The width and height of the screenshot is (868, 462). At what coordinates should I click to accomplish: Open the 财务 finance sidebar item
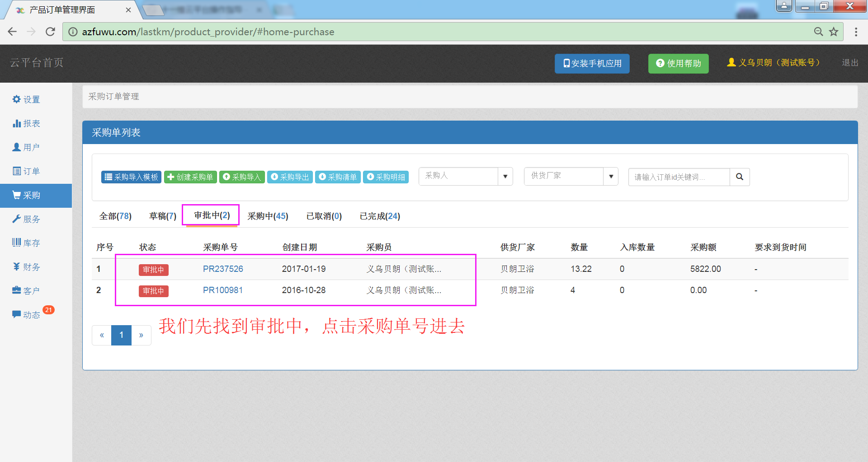(x=26, y=267)
